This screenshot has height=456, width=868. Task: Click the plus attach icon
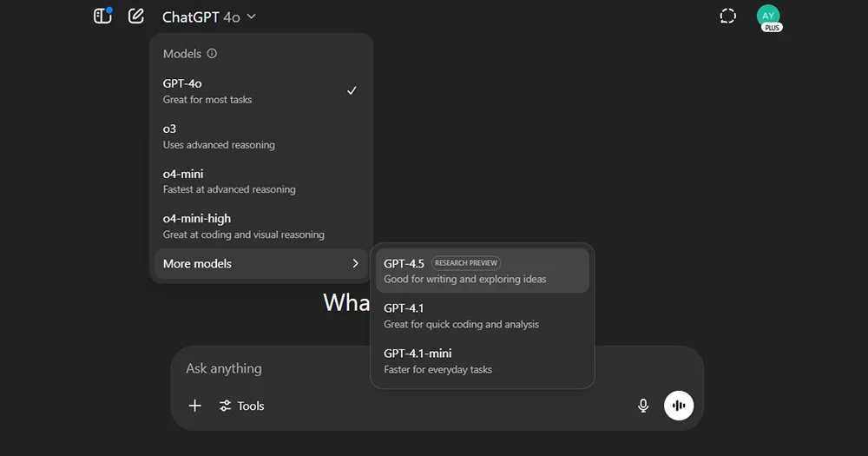[195, 406]
